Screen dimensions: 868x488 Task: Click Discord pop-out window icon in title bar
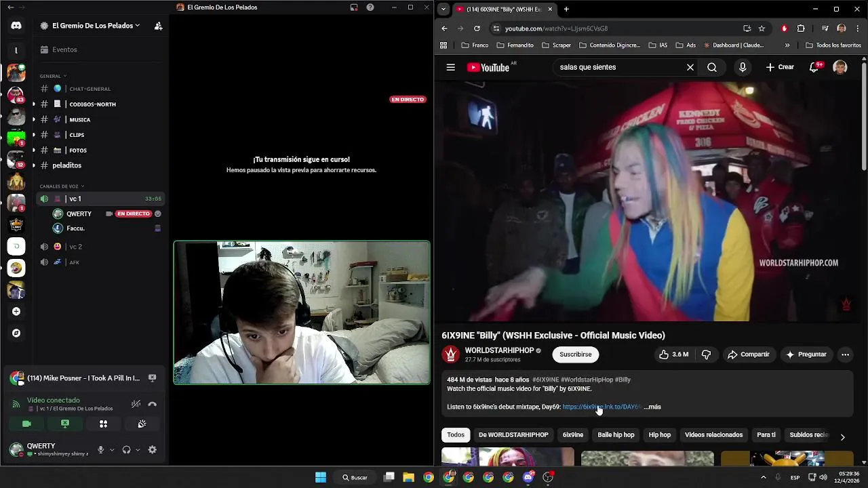(x=354, y=7)
